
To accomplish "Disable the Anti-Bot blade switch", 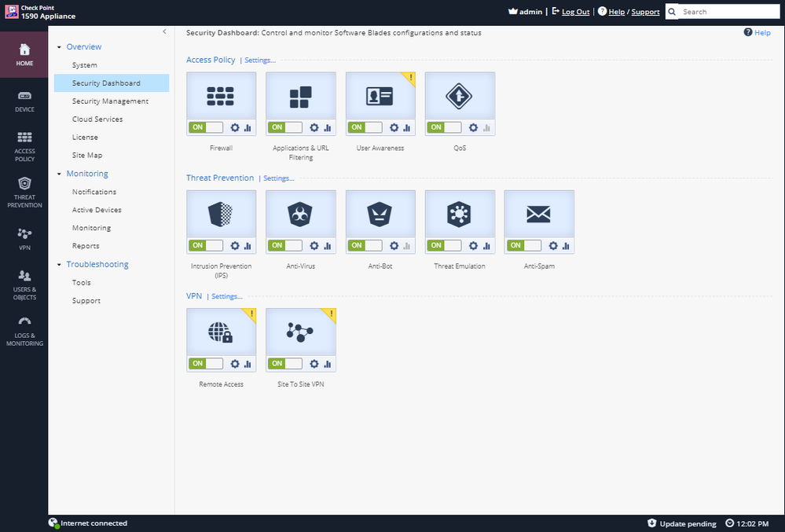I will 365,246.
